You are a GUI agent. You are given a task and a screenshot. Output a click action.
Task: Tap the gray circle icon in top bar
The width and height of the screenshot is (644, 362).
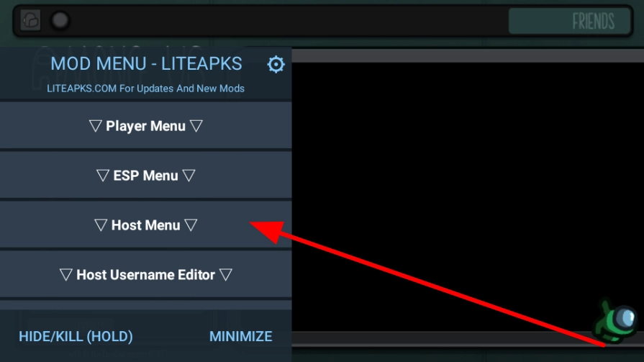[60, 20]
